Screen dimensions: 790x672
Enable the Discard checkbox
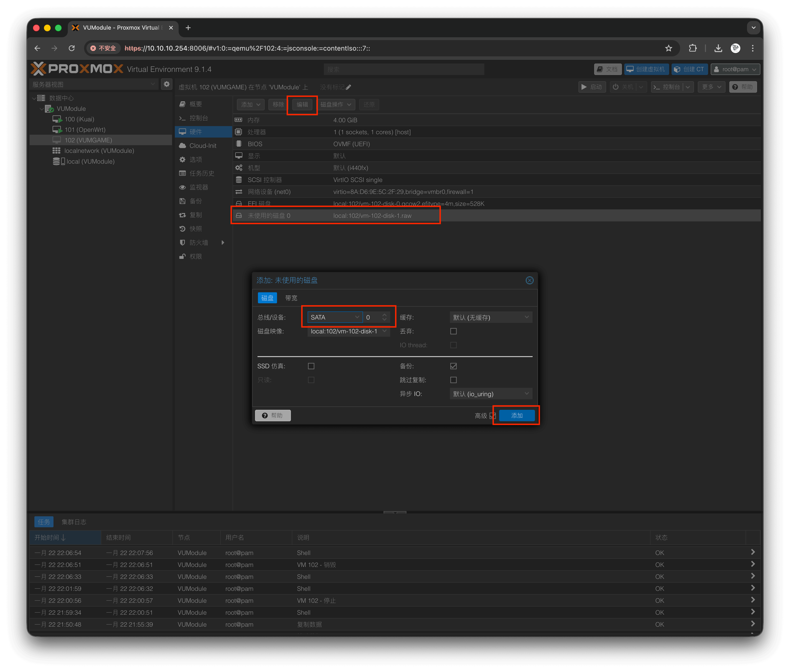point(453,331)
